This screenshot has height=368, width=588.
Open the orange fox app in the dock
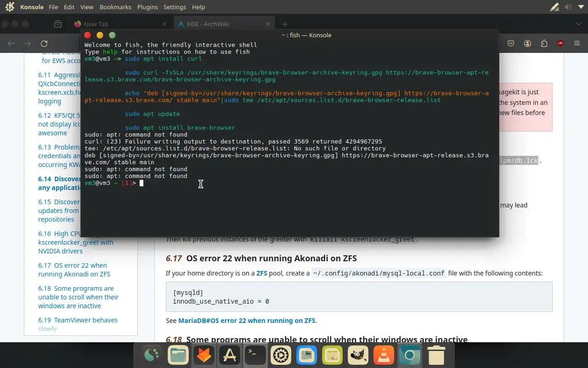click(x=204, y=355)
